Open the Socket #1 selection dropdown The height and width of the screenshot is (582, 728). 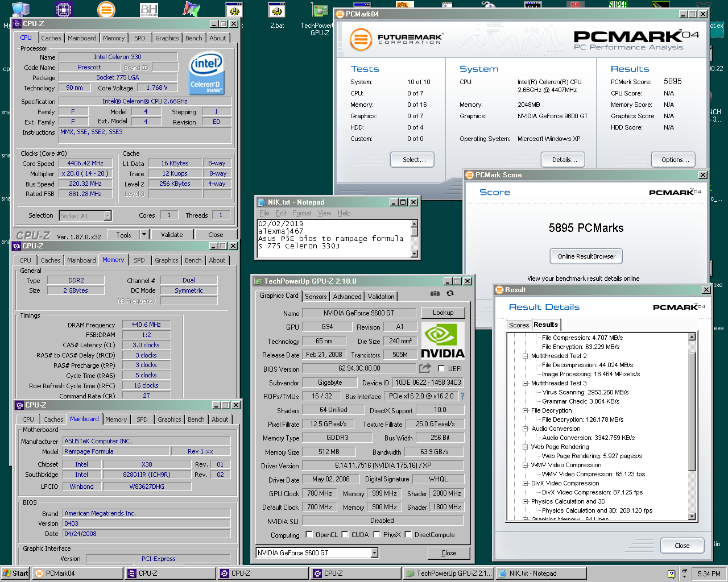click(107, 216)
